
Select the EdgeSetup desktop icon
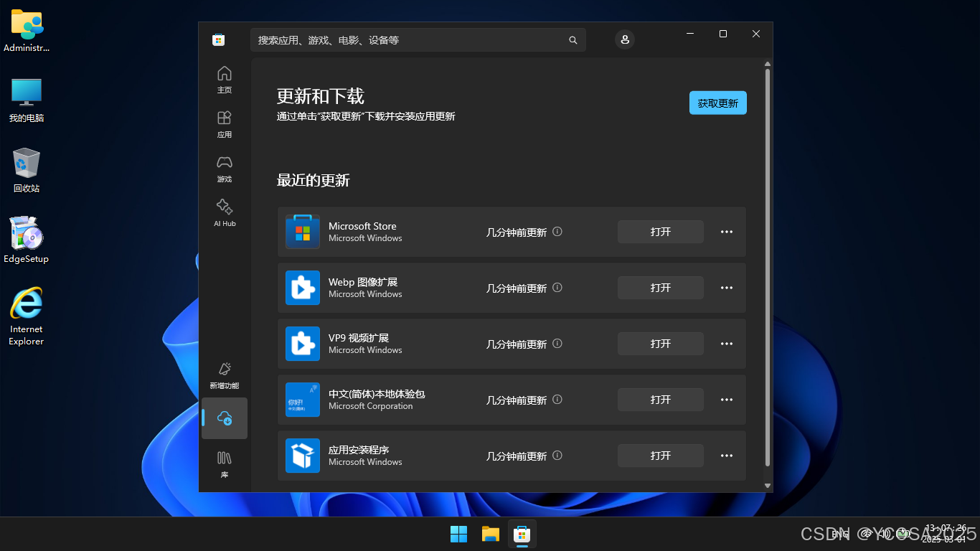(x=27, y=240)
